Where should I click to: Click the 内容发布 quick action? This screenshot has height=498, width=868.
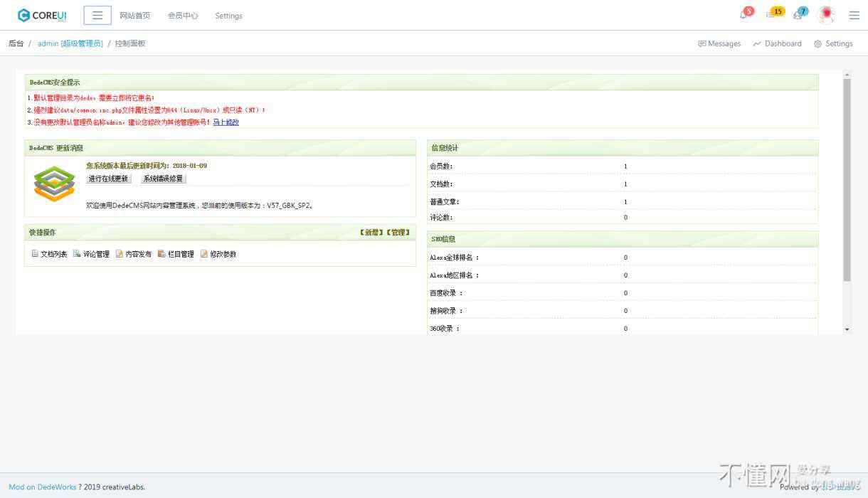tap(134, 254)
